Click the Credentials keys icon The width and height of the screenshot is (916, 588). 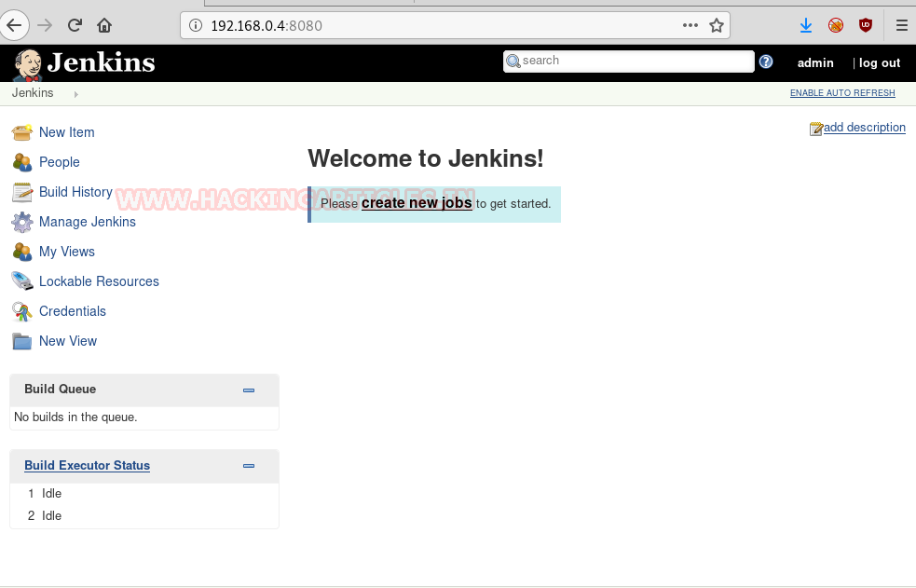[22, 311]
